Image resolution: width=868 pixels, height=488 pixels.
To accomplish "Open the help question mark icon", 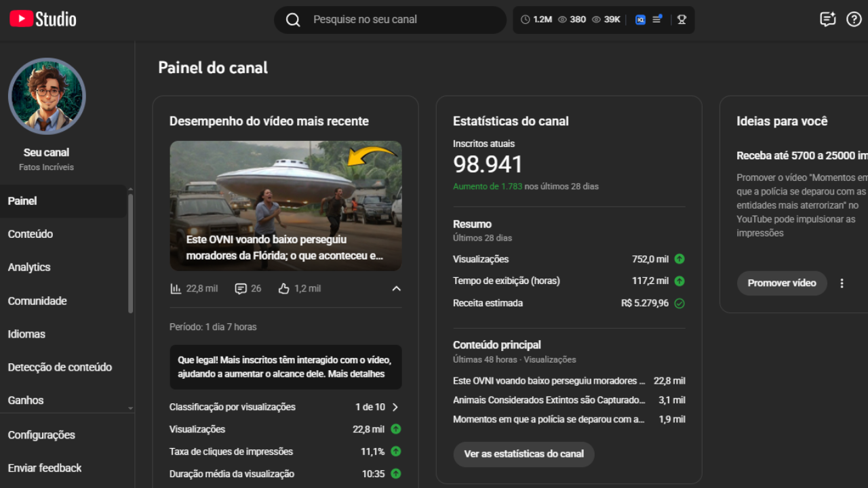I will point(854,19).
